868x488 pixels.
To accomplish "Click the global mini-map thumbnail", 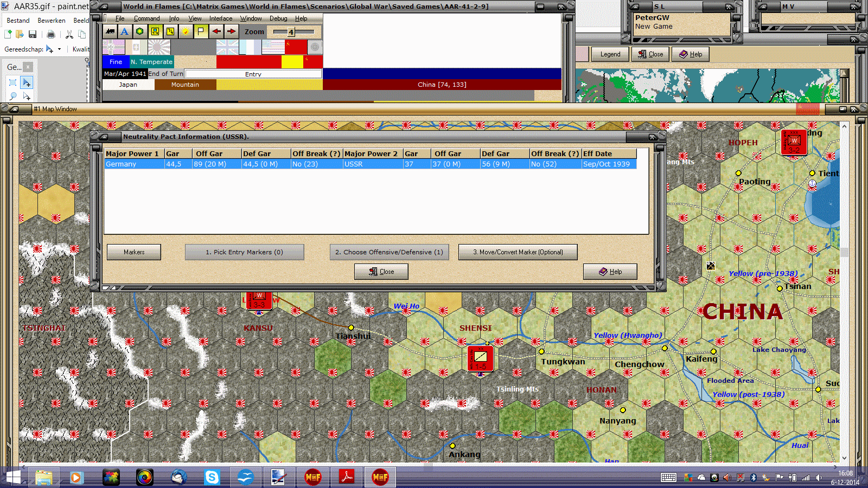I will click(707, 86).
